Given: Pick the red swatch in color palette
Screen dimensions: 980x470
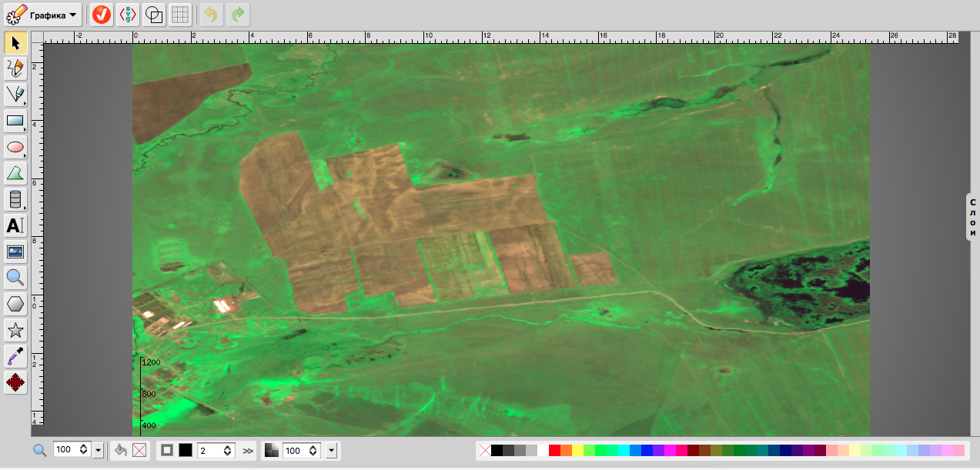Looking at the screenshot, I should click(554, 451).
